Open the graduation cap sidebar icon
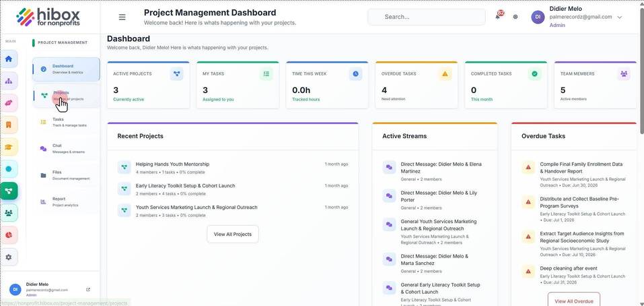This screenshot has height=306, width=644. coord(9,147)
